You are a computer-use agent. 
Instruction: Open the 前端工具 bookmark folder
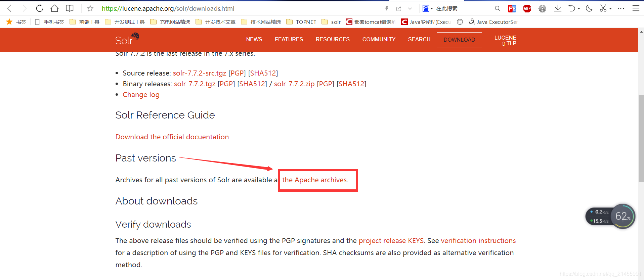(84, 22)
